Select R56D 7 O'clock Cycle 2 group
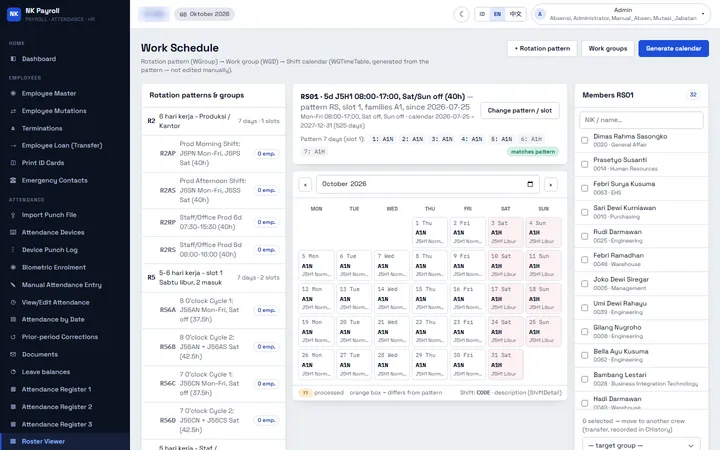 [x=214, y=420]
